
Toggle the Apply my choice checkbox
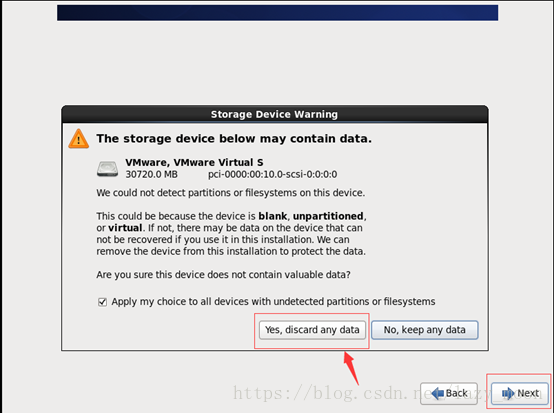click(x=102, y=302)
